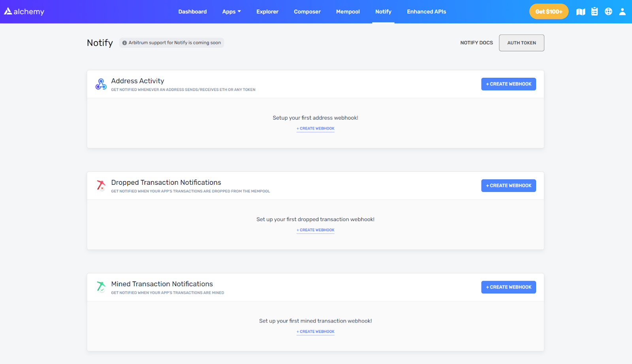Open the Notify Docs link
Viewport: 632px width, 364px height.
(476, 43)
